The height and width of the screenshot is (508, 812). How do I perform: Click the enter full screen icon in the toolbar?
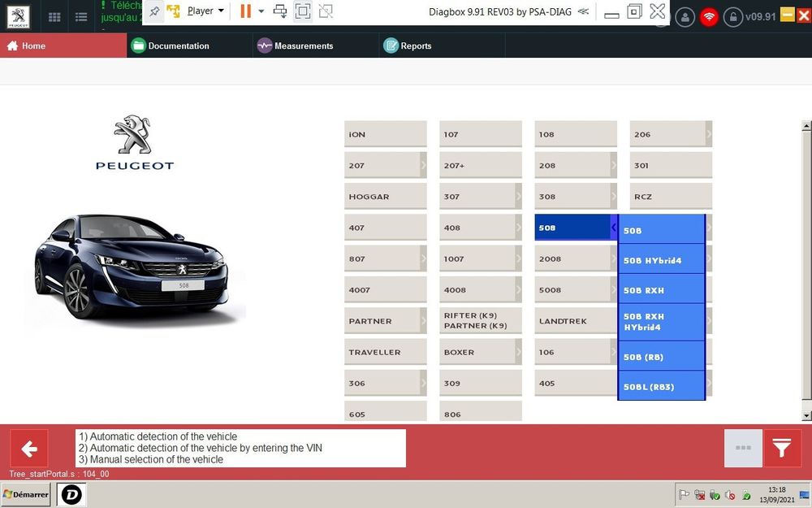[303, 11]
